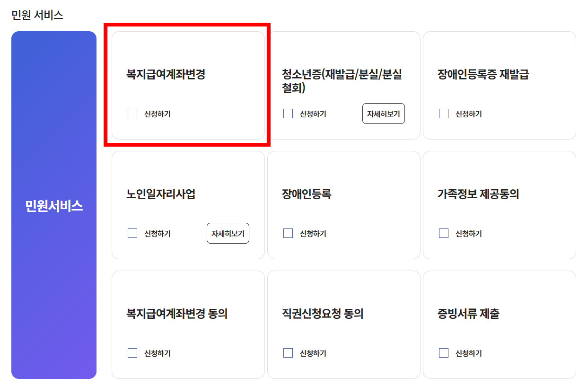588x386 pixels.
Task: Check the 신청하기 checkbox for 청소년증 재발급
Action: [x=288, y=114]
